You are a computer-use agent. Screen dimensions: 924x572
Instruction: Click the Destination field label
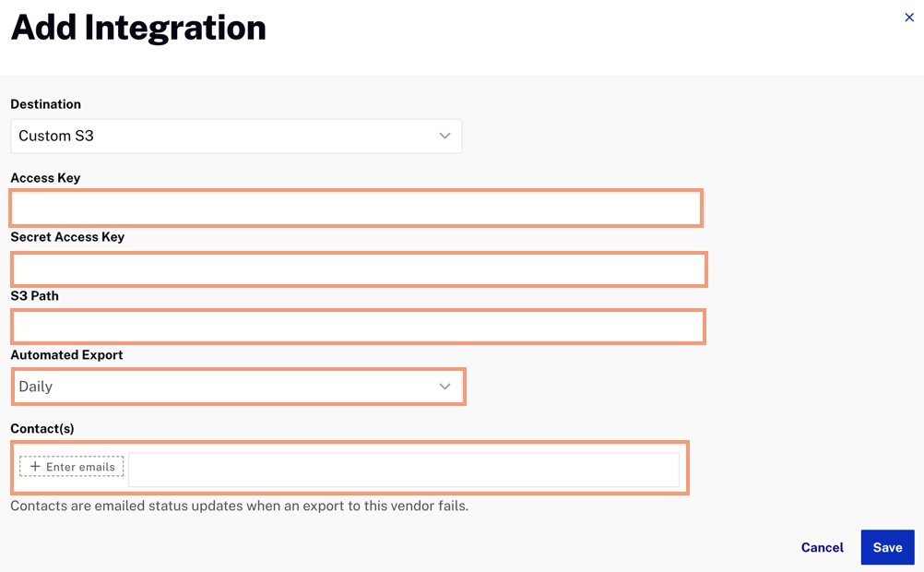pyautogui.click(x=46, y=104)
